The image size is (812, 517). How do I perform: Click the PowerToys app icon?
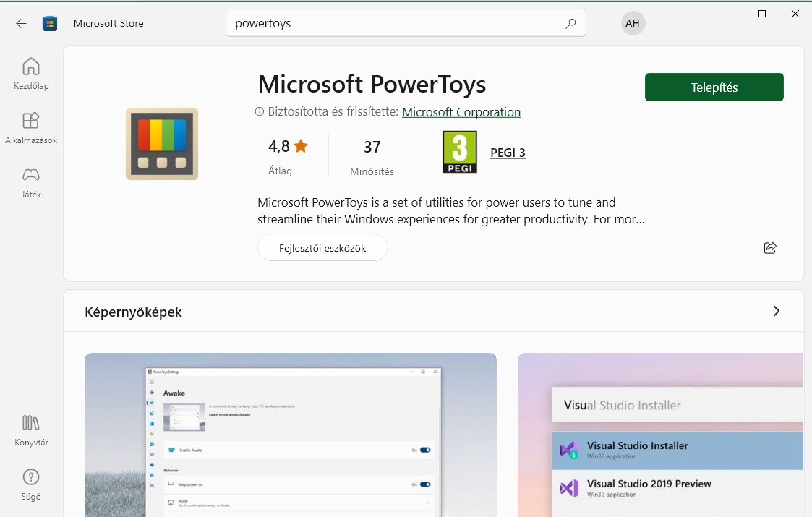pyautogui.click(x=162, y=144)
